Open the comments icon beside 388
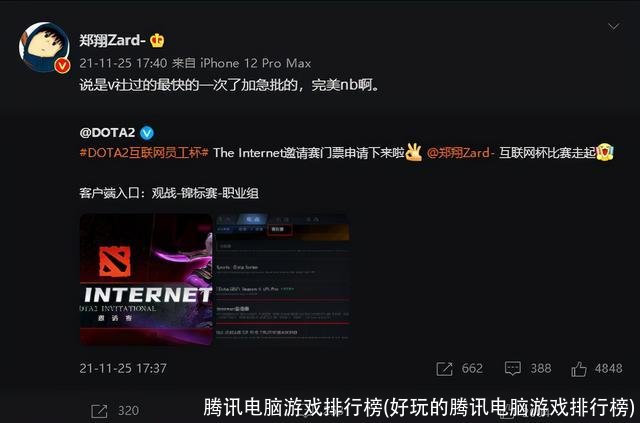 [513, 369]
